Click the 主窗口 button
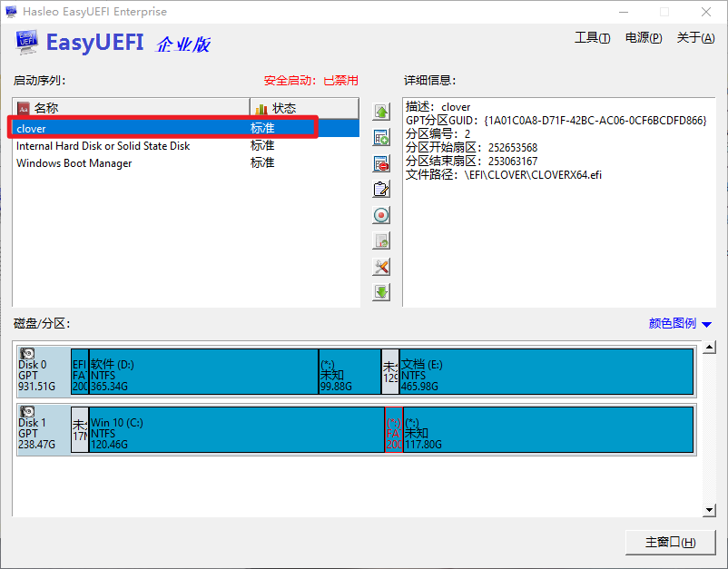The width and height of the screenshot is (728, 569). tap(670, 542)
